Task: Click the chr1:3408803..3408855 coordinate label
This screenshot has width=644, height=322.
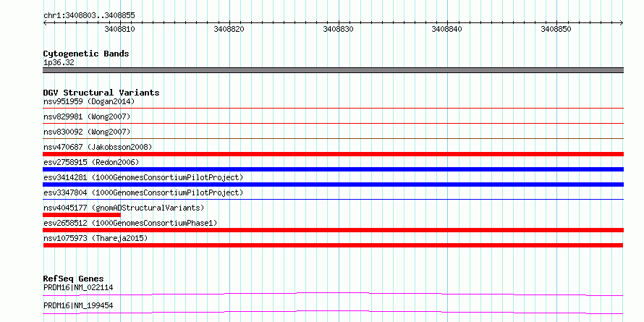Action: tap(89, 16)
